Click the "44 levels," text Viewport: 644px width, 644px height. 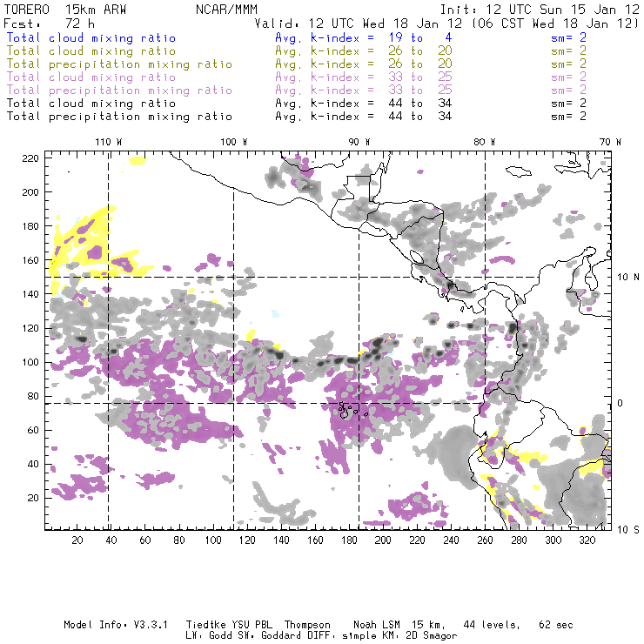pyautogui.click(x=492, y=625)
